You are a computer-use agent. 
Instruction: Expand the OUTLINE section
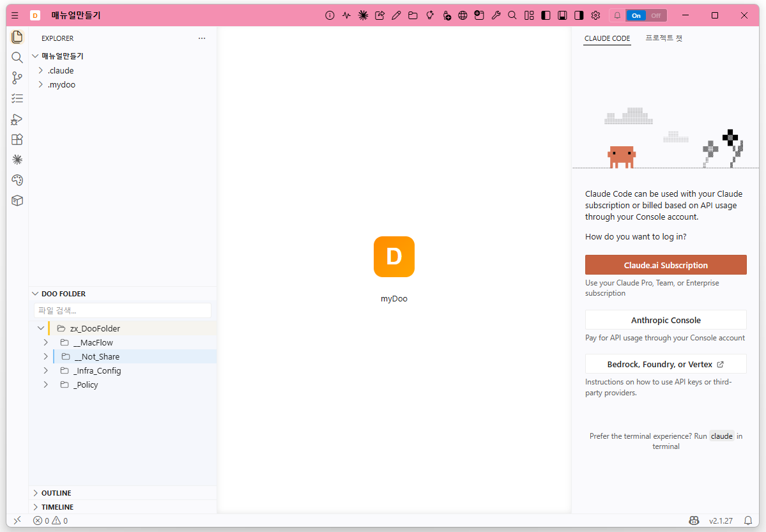pos(35,493)
